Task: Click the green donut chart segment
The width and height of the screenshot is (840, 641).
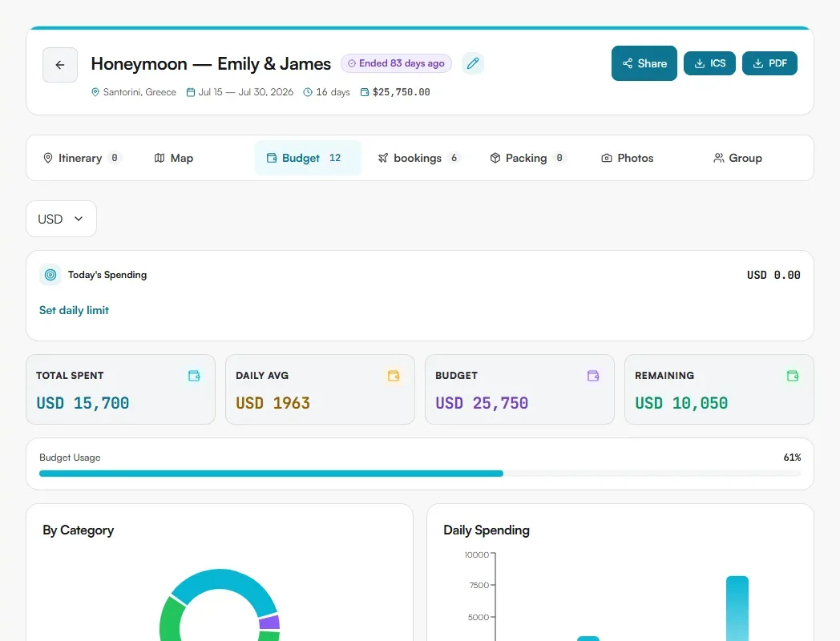Action: pos(173,619)
